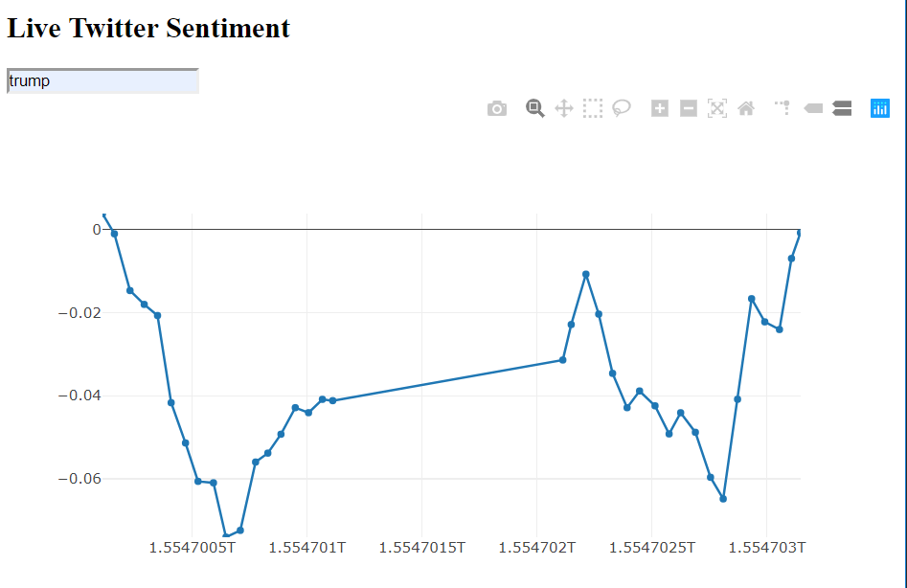
Task: Enable show closest data on hover
Action: [x=813, y=108]
